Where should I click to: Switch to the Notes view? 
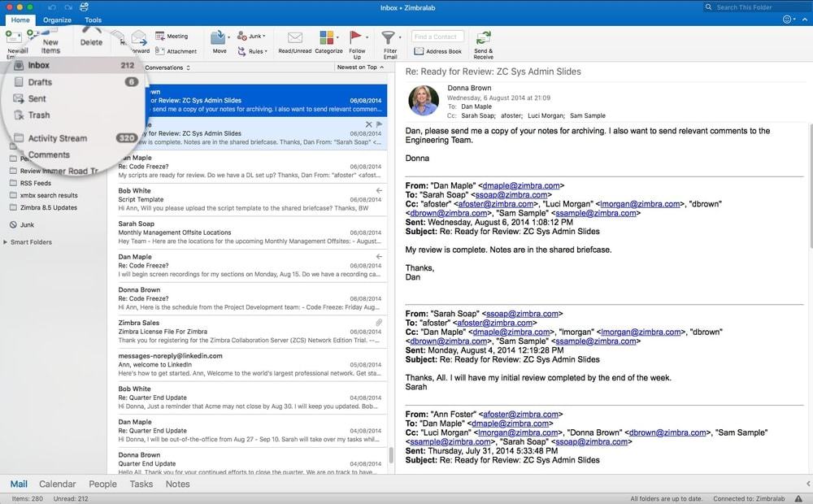[177, 484]
